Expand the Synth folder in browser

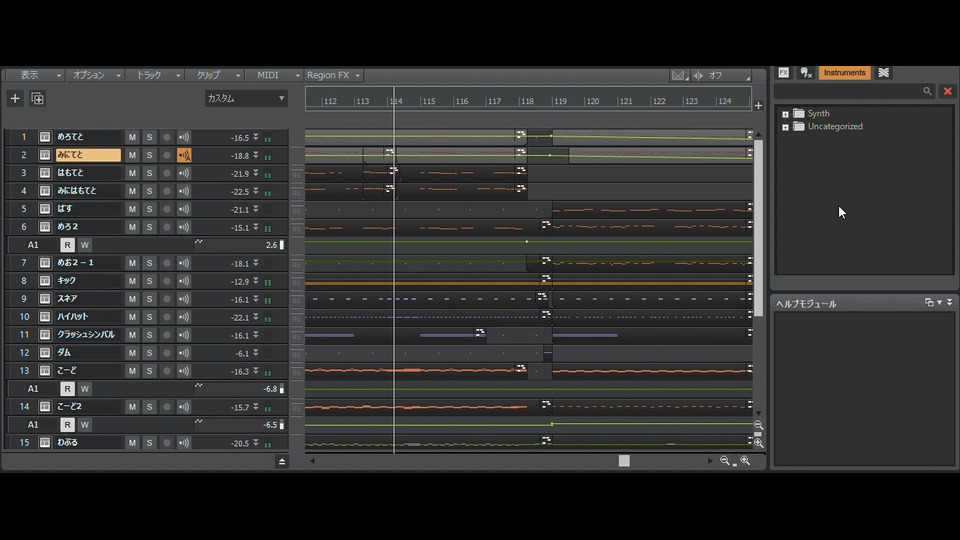coord(785,114)
